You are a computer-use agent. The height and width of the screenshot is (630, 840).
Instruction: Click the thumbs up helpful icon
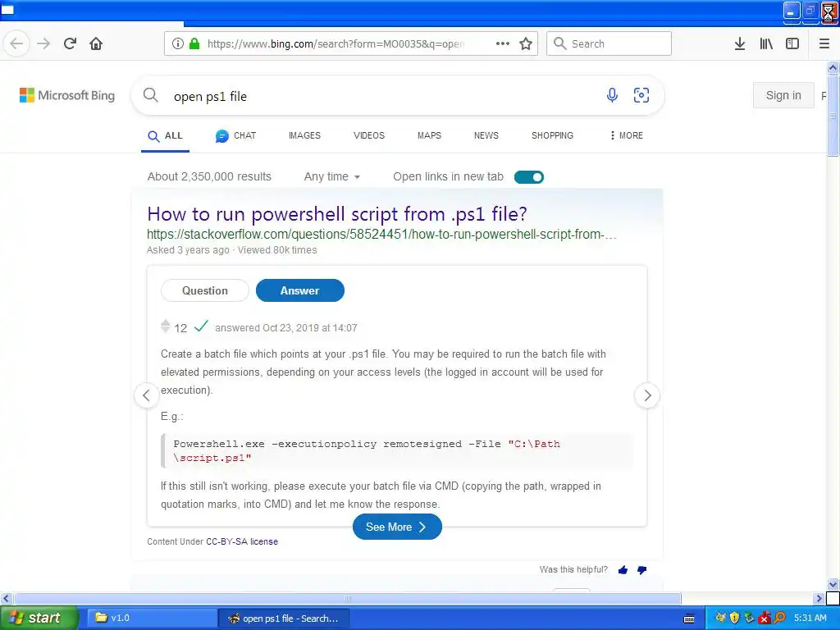pos(623,570)
